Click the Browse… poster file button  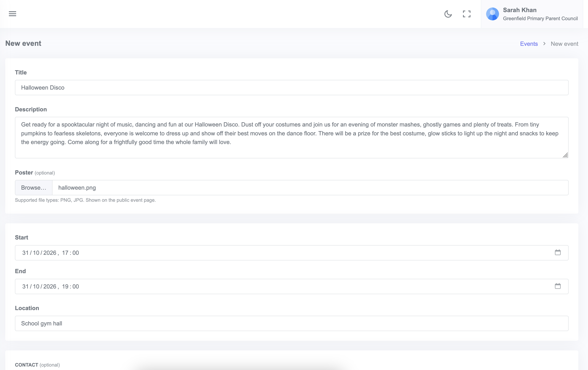point(34,188)
